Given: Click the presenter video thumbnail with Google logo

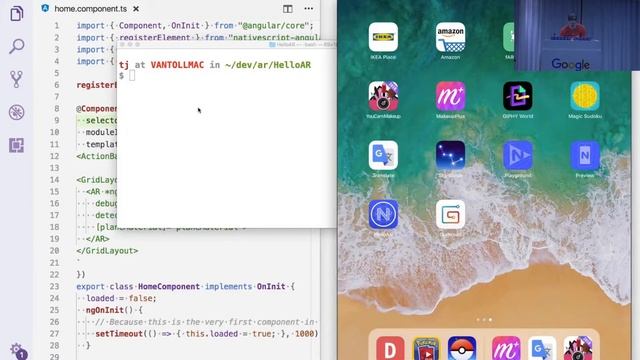Looking at the screenshot, I should [577, 36].
